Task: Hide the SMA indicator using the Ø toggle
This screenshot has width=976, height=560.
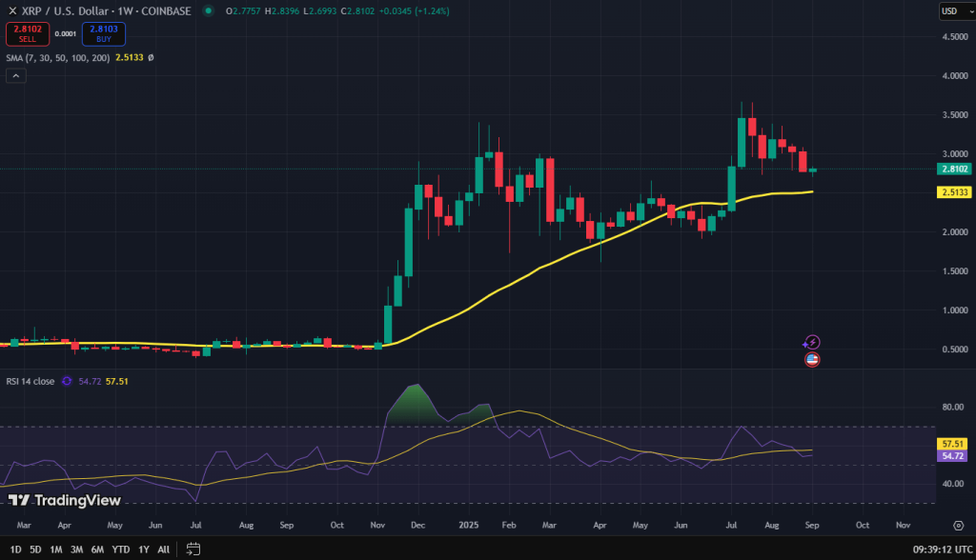Action: [x=151, y=57]
